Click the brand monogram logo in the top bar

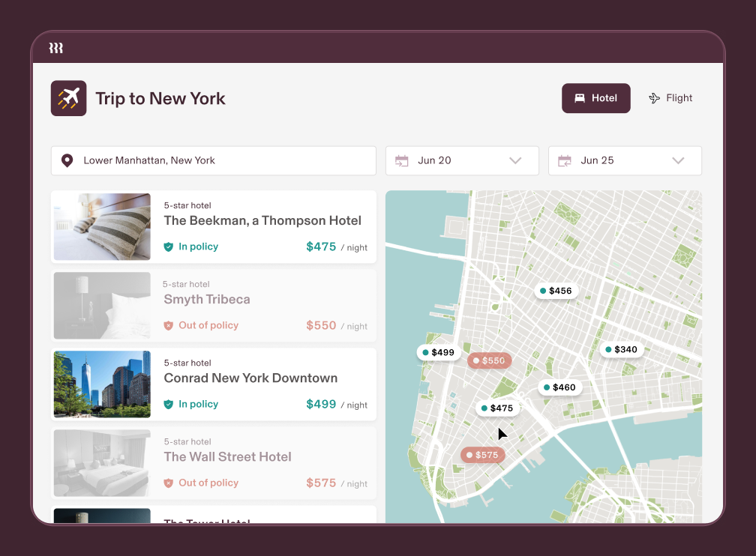click(x=56, y=46)
